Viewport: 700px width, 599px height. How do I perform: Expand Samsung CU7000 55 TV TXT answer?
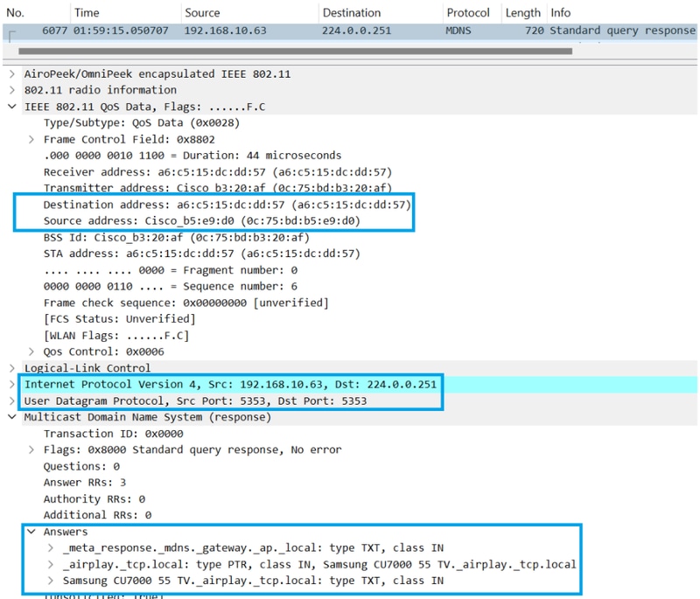(x=51, y=581)
